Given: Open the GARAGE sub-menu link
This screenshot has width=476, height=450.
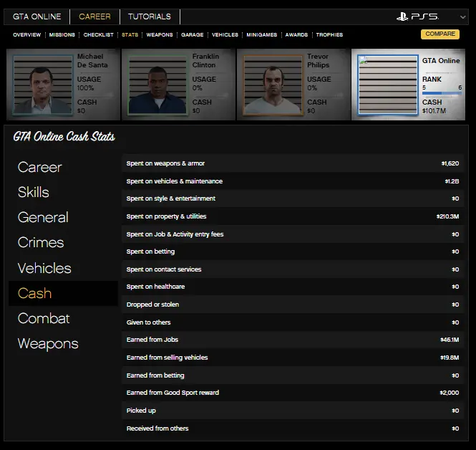Looking at the screenshot, I should coord(192,34).
